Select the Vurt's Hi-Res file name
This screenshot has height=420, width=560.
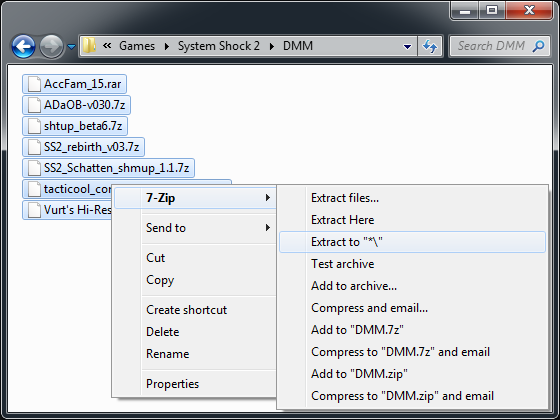pos(78,210)
